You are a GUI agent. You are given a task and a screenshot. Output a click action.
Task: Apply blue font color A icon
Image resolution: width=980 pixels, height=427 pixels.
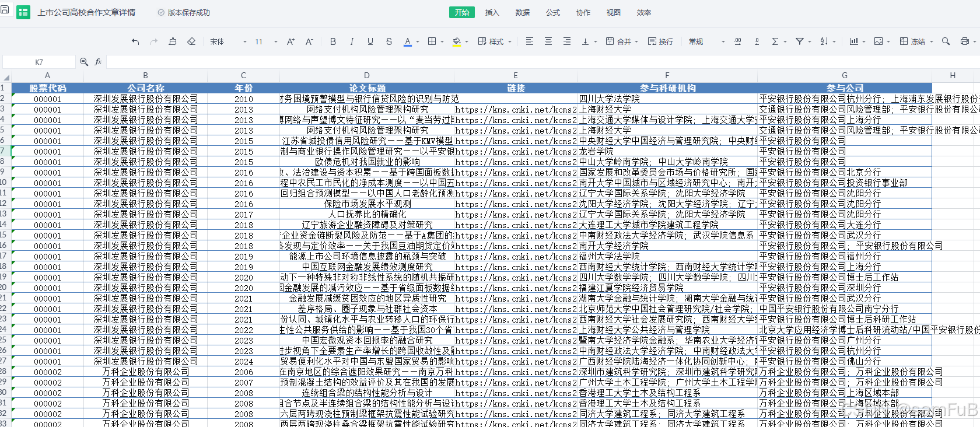408,41
